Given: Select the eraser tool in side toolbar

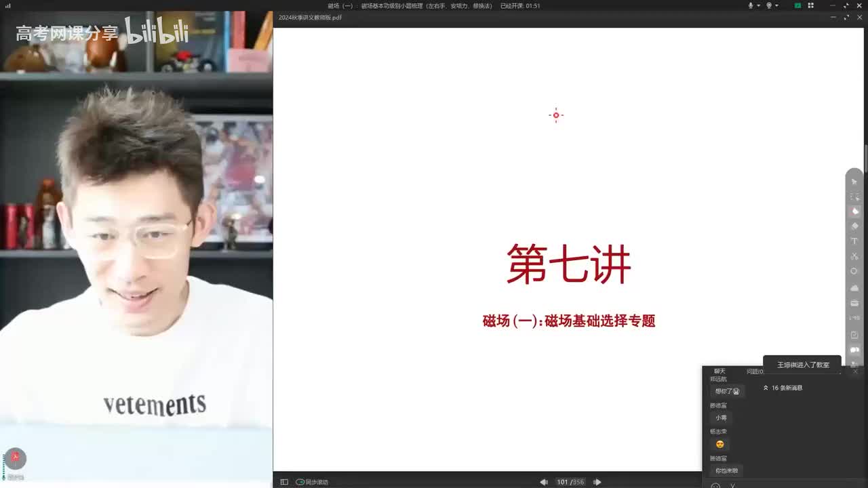Looking at the screenshot, I should [854, 226].
